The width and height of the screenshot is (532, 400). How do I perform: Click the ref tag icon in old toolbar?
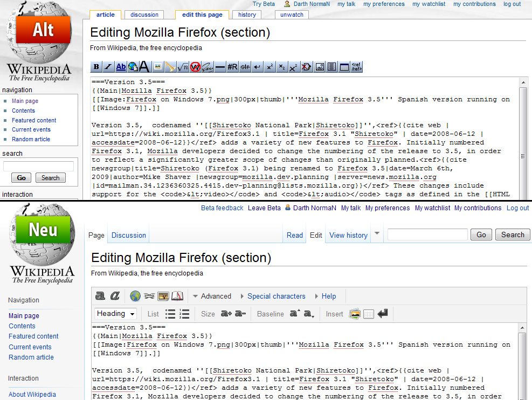pyautogui.click(x=357, y=67)
